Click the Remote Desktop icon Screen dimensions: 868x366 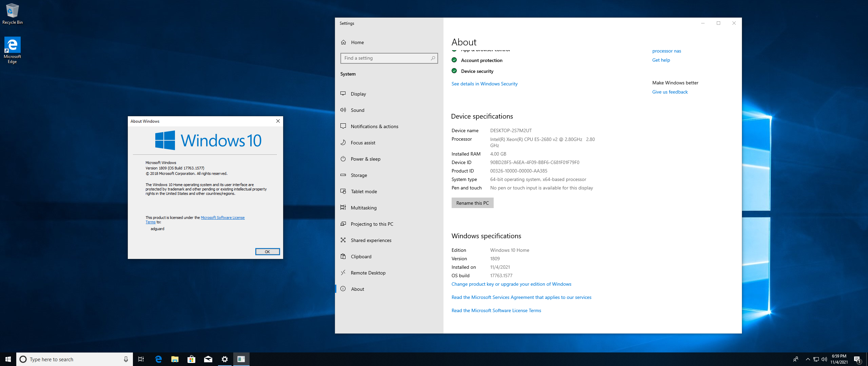[343, 272]
